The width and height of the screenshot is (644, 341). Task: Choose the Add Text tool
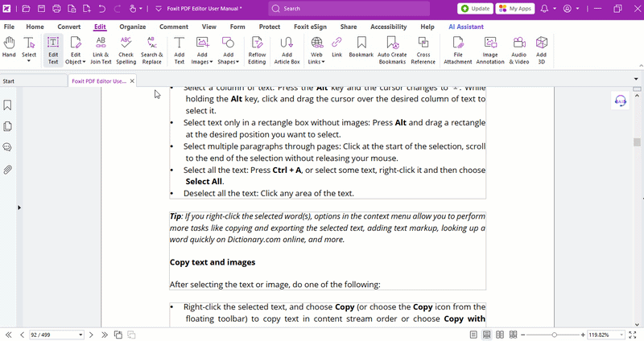[179, 50]
